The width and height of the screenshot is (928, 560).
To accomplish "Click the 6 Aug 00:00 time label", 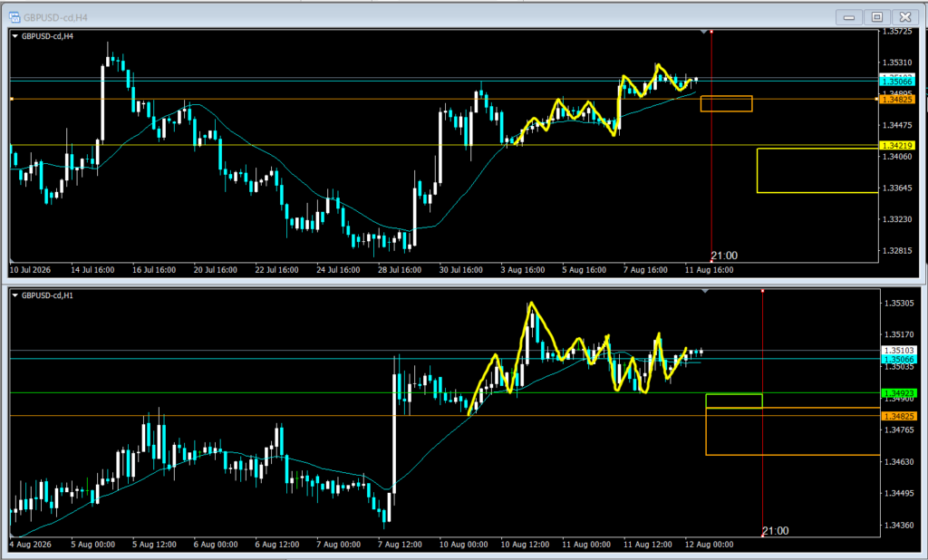I will point(216,545).
